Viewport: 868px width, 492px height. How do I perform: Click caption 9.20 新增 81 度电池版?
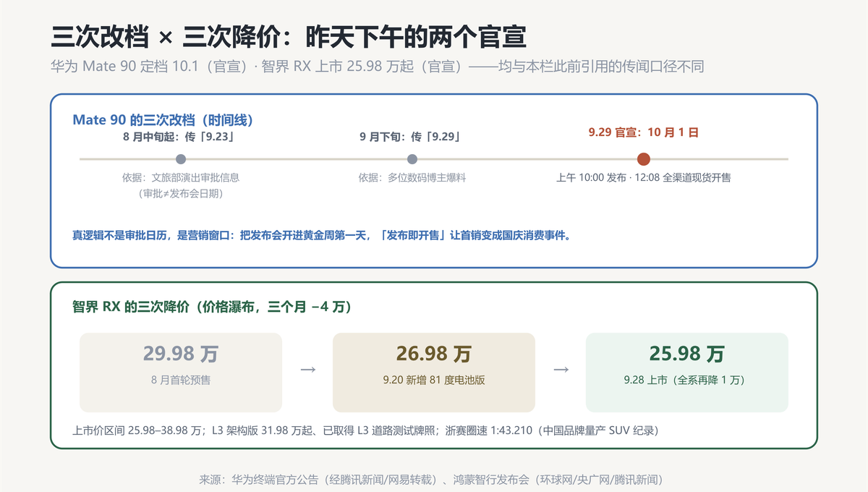434,379
